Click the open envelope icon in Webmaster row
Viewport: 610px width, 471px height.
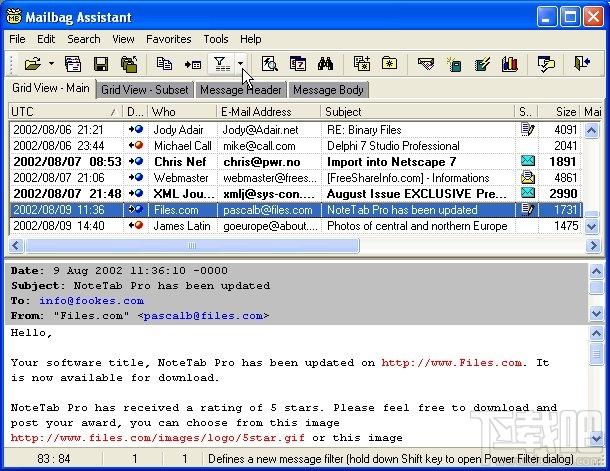[528, 177]
